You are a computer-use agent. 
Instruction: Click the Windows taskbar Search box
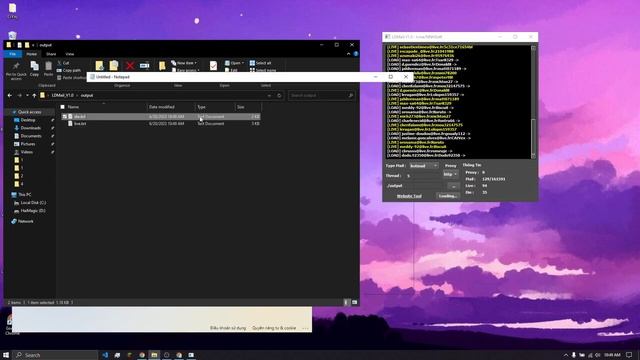point(55,355)
